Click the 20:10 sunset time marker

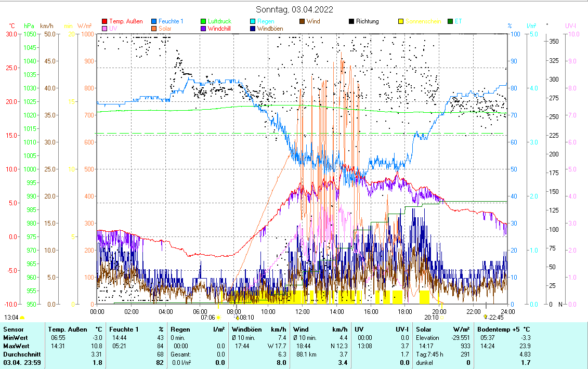[433, 317]
